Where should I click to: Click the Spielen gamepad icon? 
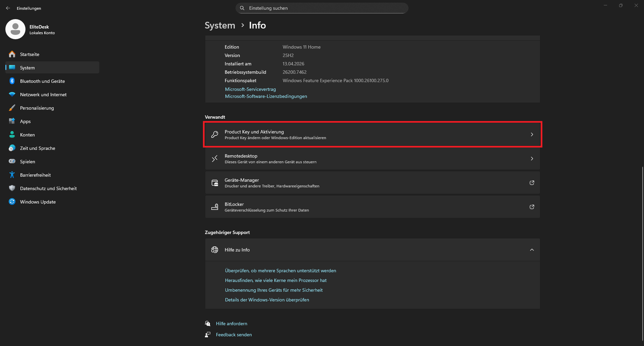coord(12,161)
